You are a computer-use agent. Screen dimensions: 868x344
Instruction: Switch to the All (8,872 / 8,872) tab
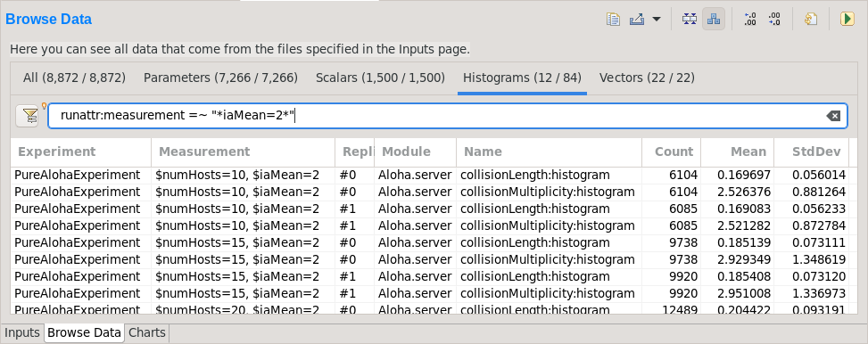click(74, 78)
